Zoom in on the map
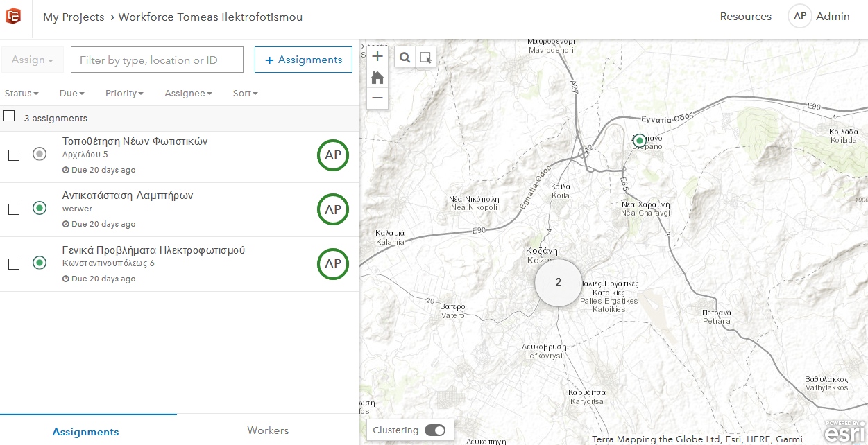Viewport: 868px width, 445px height. (377, 57)
